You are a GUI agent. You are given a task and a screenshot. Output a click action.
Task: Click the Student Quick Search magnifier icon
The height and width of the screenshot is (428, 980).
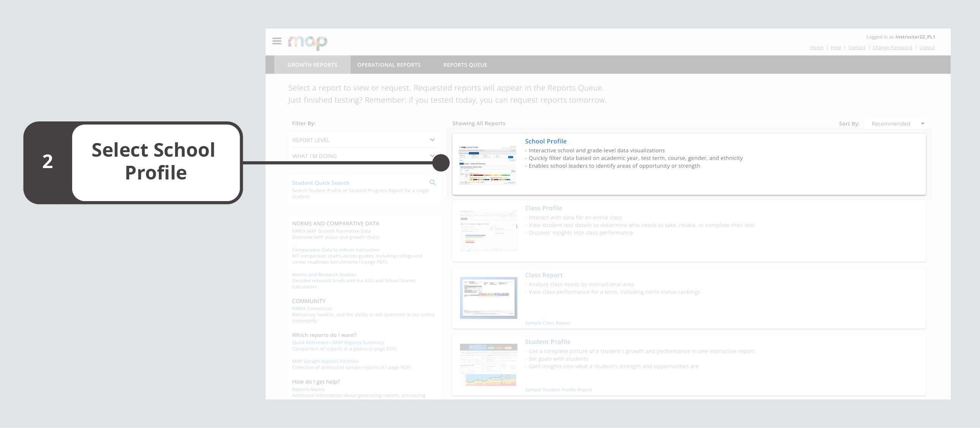pos(433,183)
